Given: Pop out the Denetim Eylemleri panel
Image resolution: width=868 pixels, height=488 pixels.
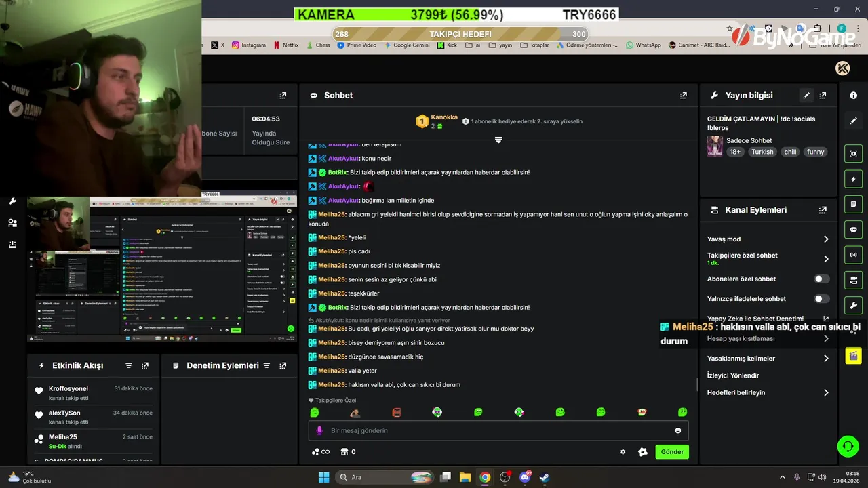Looking at the screenshot, I should 283,365.
